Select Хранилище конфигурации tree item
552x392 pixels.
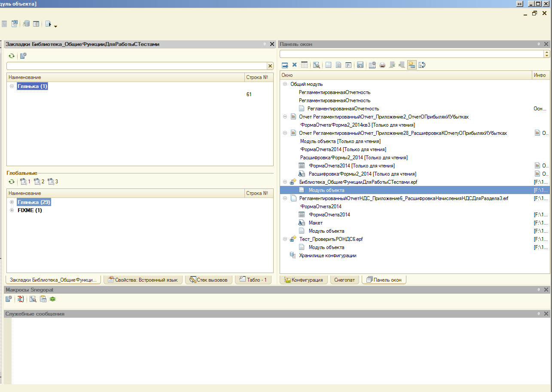click(x=328, y=255)
